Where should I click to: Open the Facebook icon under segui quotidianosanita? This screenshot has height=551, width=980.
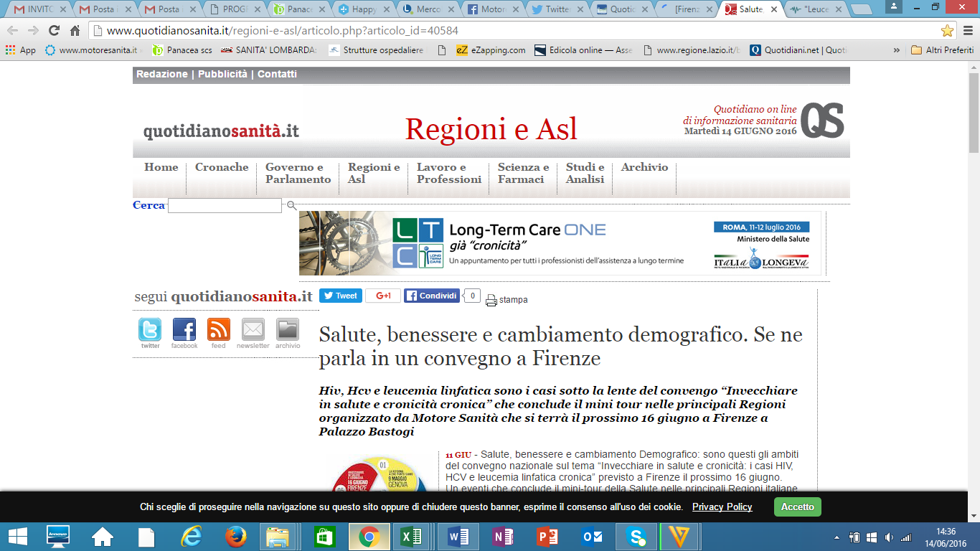pos(184,330)
